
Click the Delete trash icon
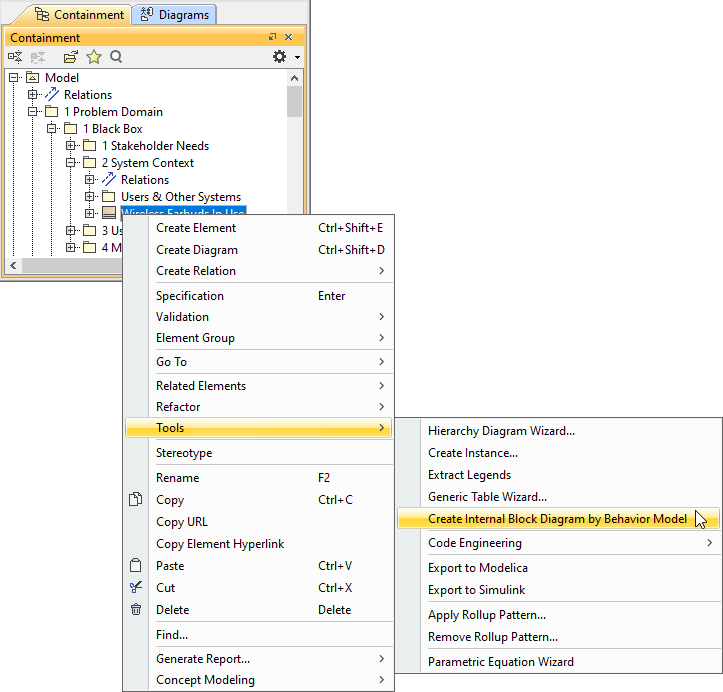137,610
